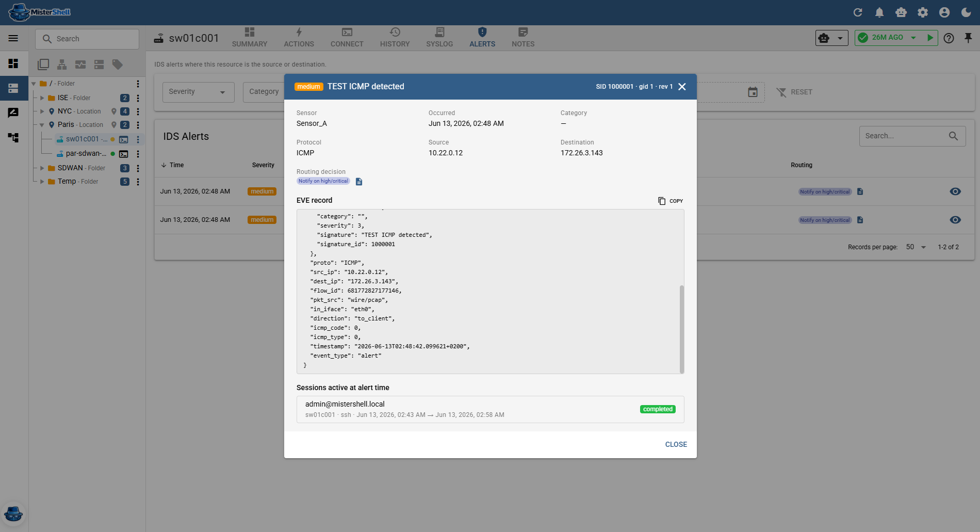
Task: Open the Severity filter dropdown
Action: pos(199,92)
